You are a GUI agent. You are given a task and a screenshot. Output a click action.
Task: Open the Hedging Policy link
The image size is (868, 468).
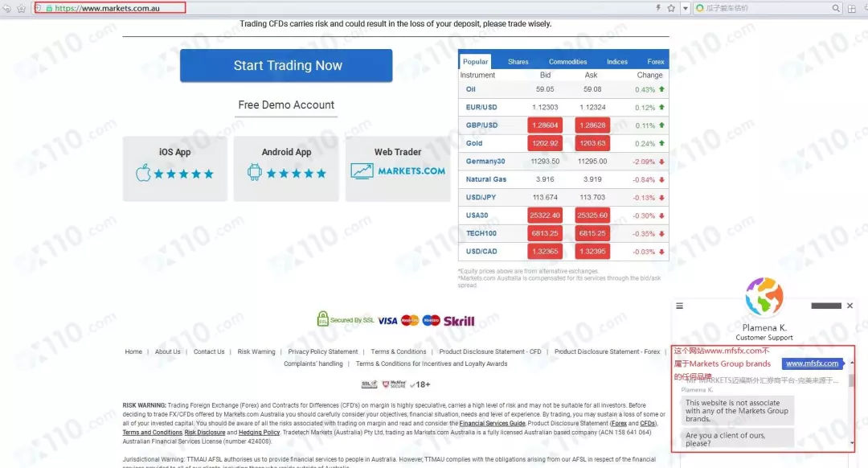point(259,433)
